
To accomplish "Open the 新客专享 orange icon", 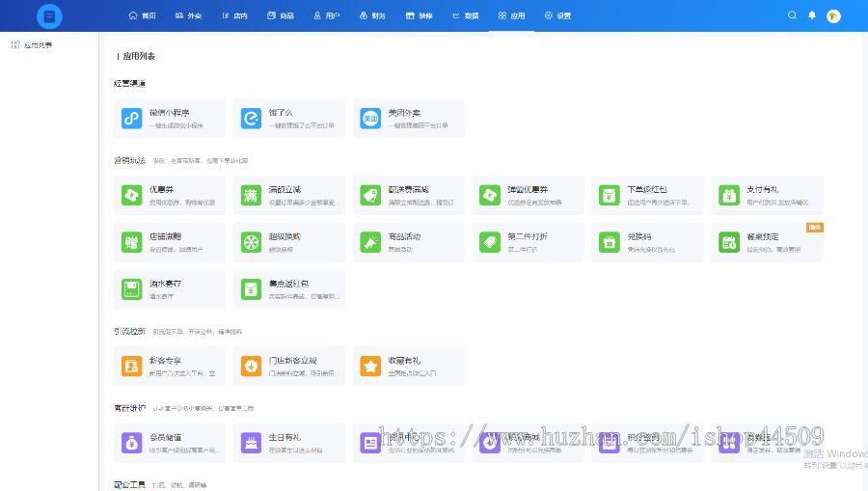I will tap(132, 367).
